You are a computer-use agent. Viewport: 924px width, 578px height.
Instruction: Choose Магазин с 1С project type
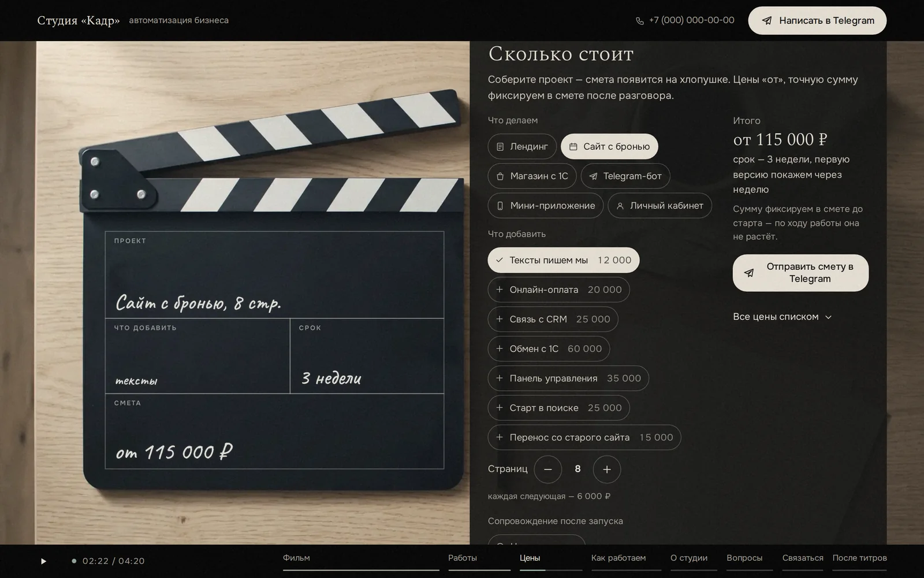click(532, 176)
